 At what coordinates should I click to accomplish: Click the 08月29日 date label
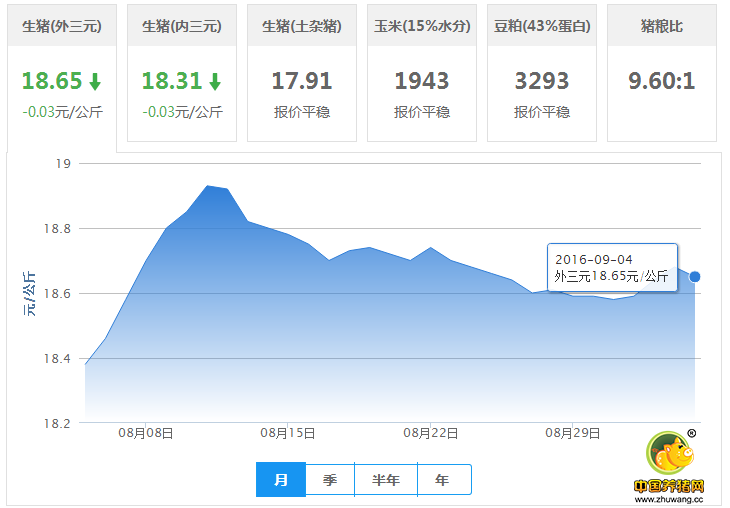[573, 433]
